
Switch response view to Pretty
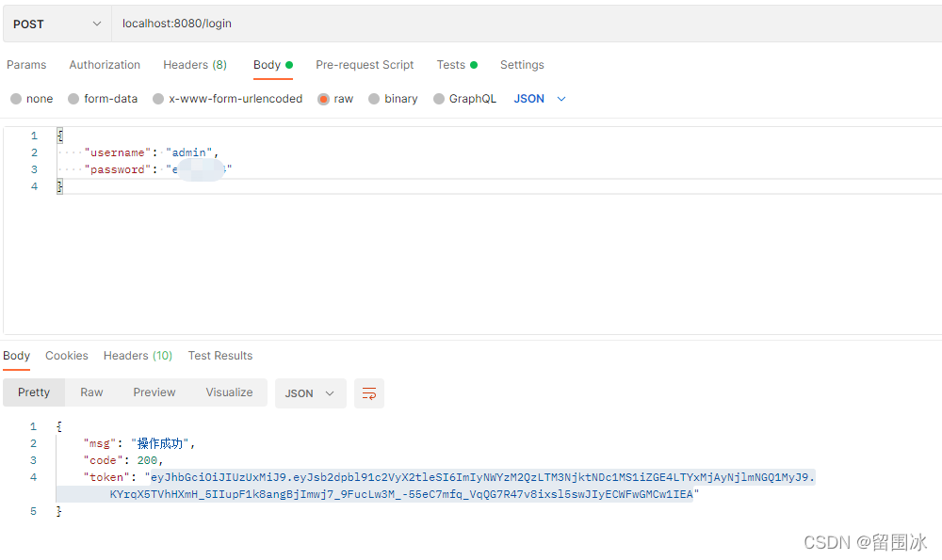pyautogui.click(x=34, y=392)
